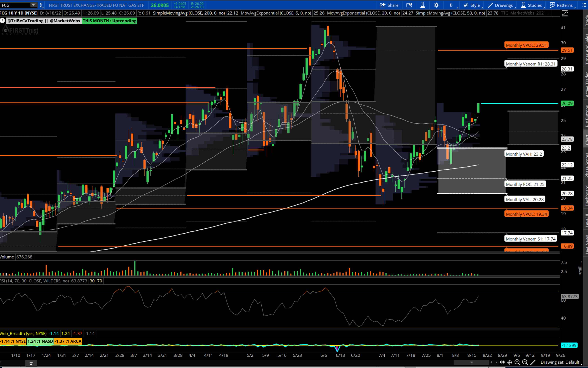Click the RSI 63.8773 axis value label

[x=569, y=297]
